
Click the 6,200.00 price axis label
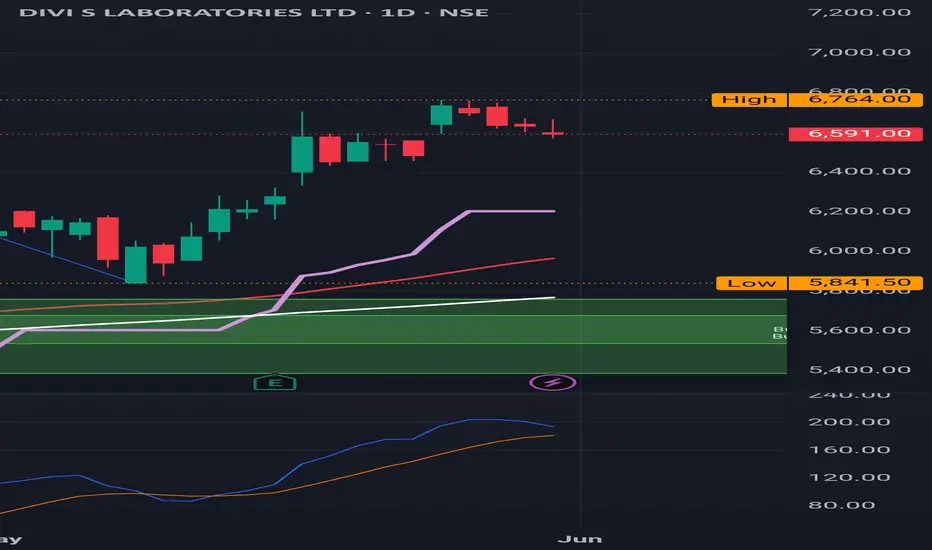point(859,211)
